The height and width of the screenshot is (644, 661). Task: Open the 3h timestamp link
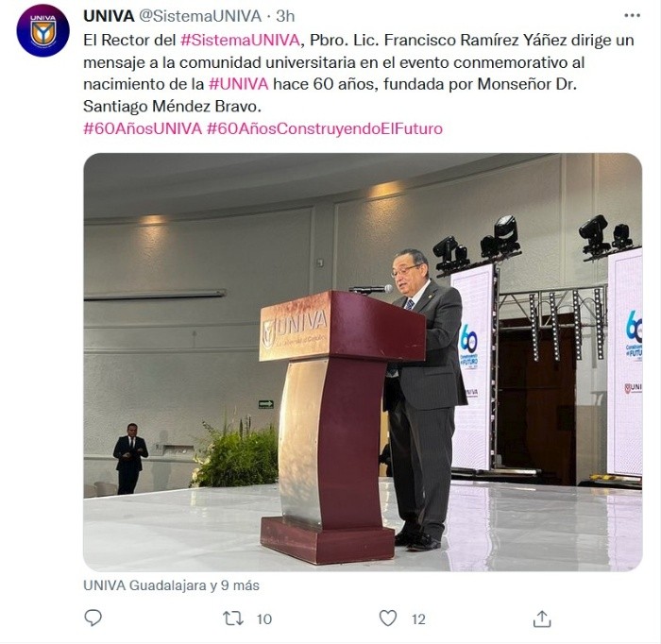coord(285,16)
